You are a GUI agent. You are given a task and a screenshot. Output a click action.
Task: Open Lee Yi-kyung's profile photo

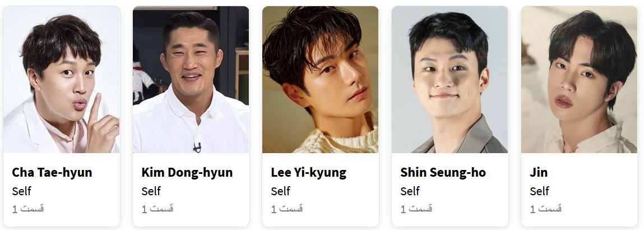click(x=321, y=79)
